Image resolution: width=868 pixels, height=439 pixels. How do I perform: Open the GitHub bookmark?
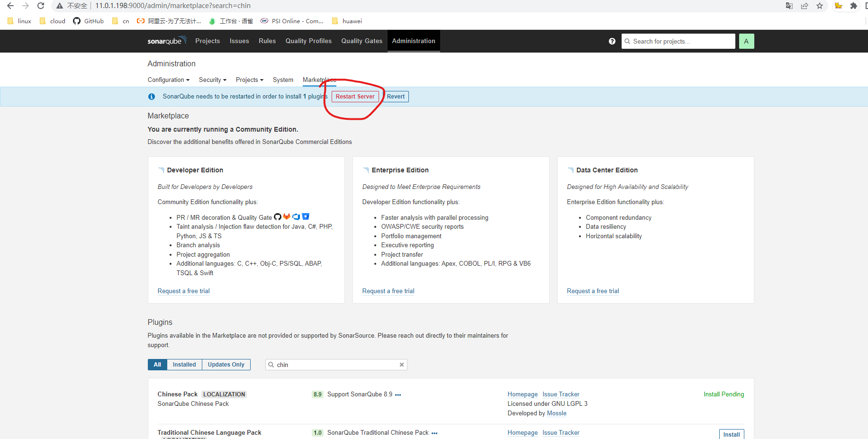(89, 21)
